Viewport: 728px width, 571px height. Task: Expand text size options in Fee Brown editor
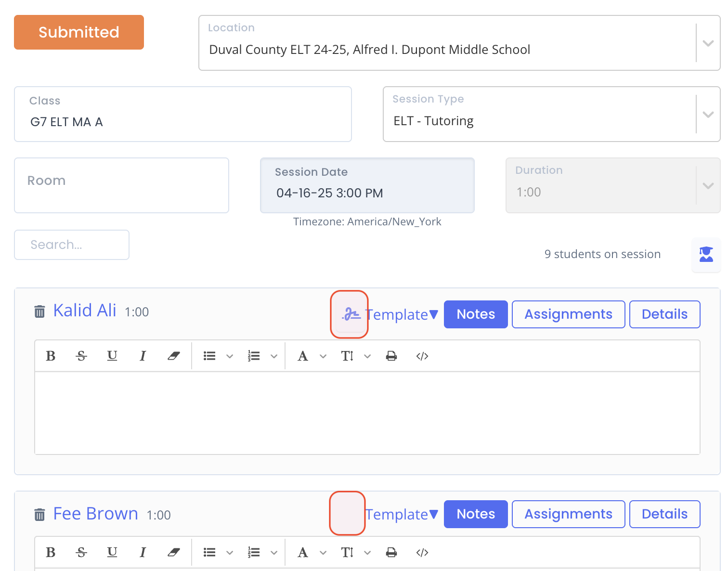pos(367,553)
